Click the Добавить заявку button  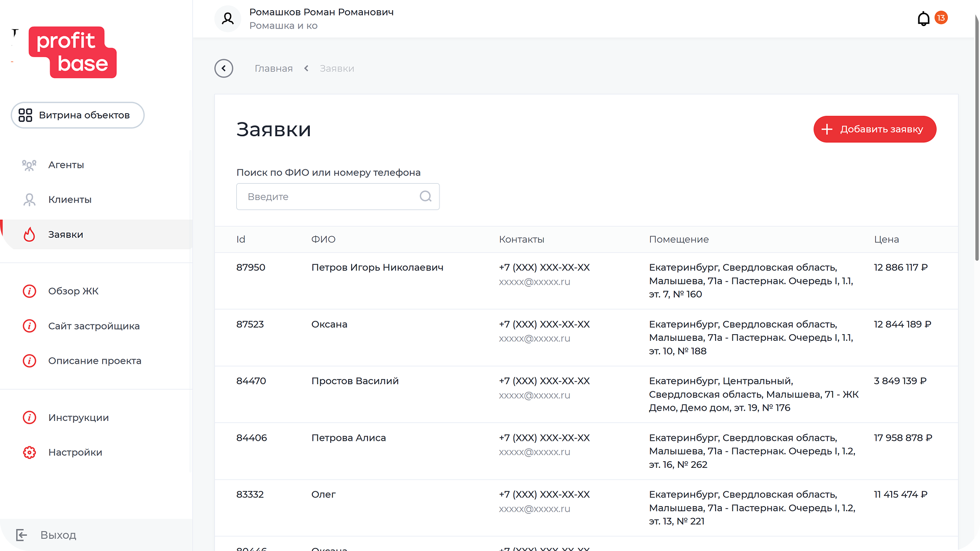point(874,129)
